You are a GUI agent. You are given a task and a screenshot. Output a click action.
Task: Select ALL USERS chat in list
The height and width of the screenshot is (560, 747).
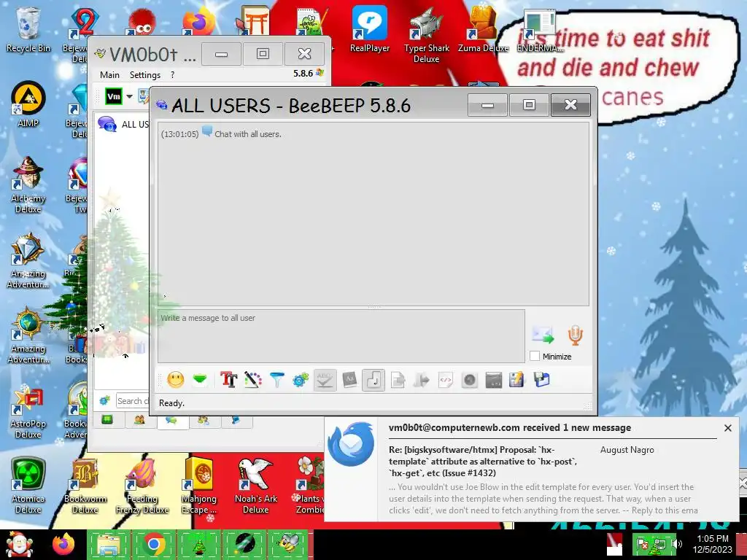(x=123, y=124)
